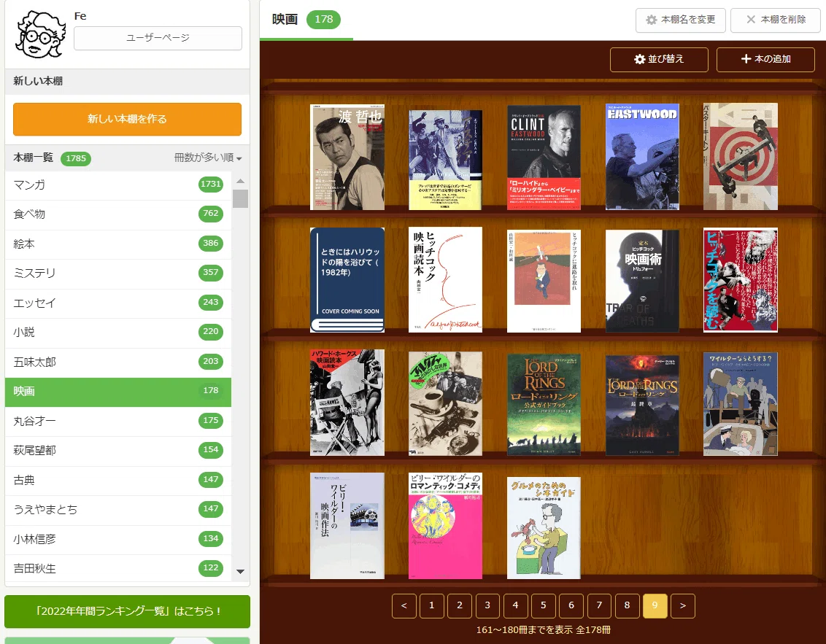Open the 吉田秋生 shelf

[x=118, y=568]
